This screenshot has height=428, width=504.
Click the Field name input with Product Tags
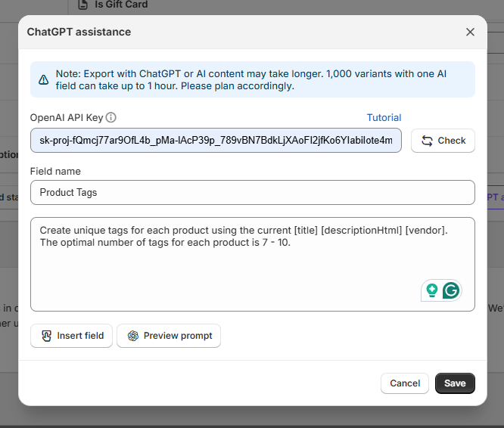(x=252, y=192)
